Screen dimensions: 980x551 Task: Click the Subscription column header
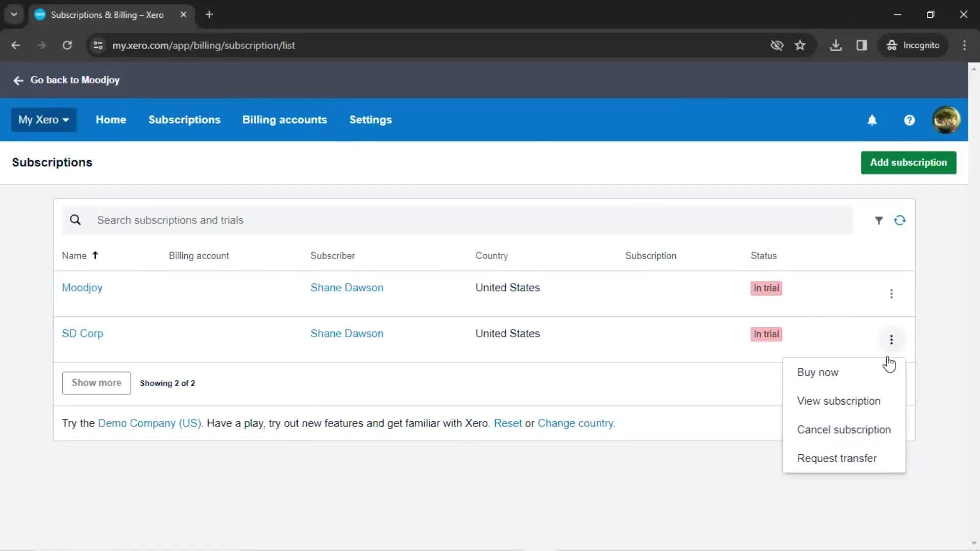[651, 256]
